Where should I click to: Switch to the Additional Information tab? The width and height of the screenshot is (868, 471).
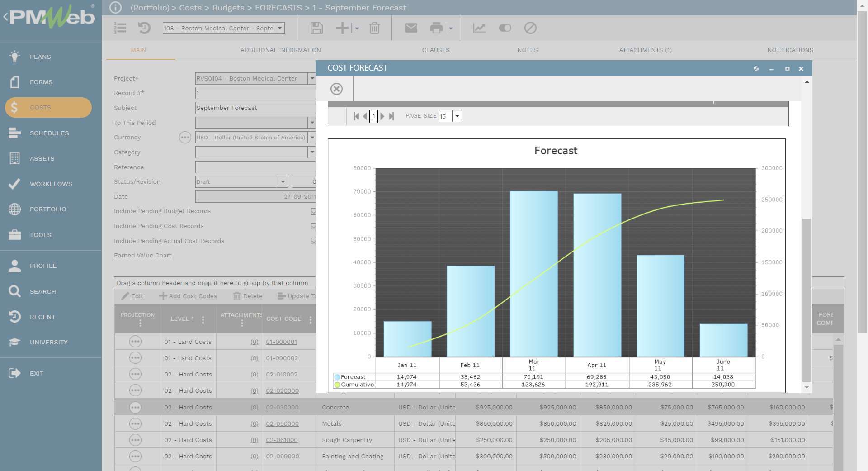click(x=280, y=50)
